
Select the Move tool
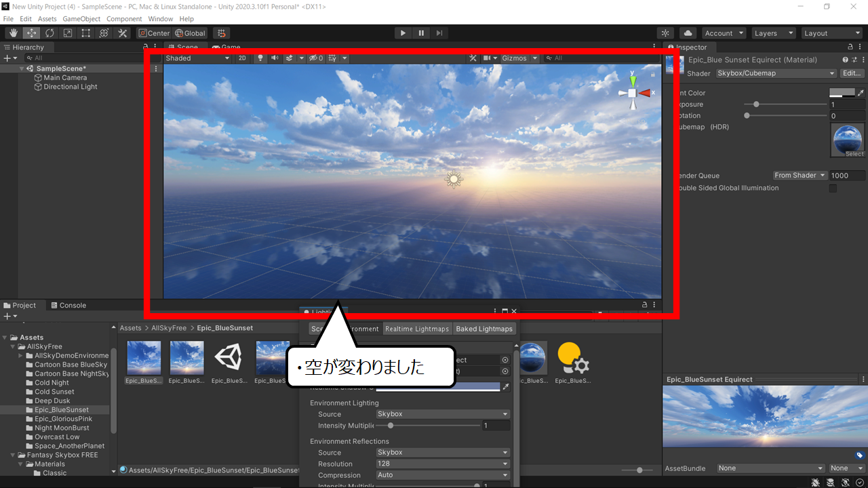click(x=32, y=33)
